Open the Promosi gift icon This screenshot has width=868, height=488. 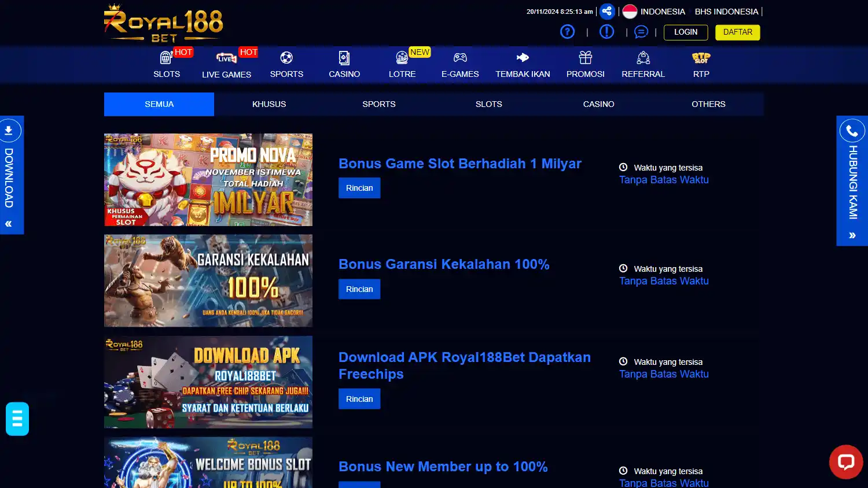click(586, 58)
